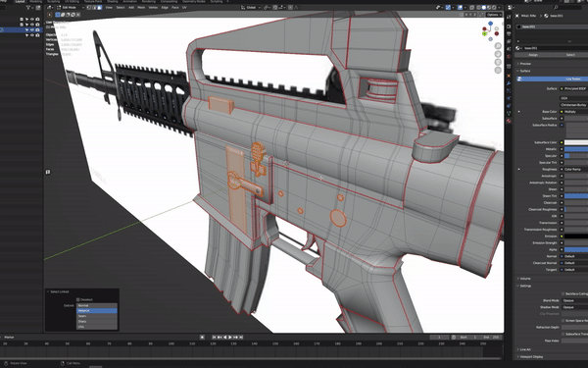Expand the Viewport Display panel
Screen dimensions: 588x368
[x=530, y=357]
